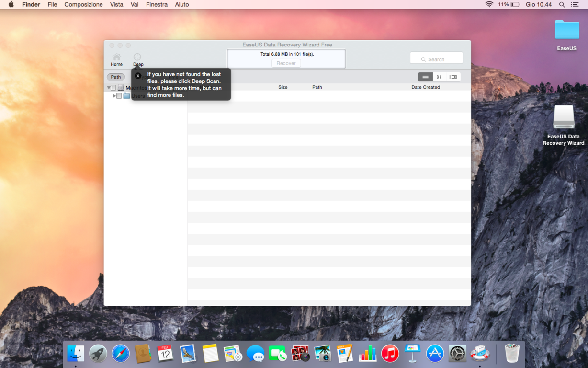The height and width of the screenshot is (368, 588).
Task: Sort results by Date Created column
Action: tap(426, 87)
